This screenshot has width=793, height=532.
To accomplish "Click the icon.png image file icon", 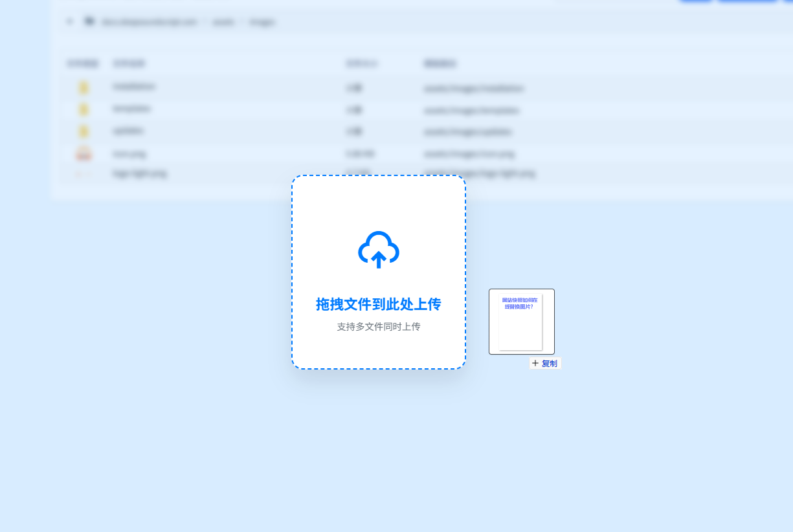I will [x=83, y=153].
